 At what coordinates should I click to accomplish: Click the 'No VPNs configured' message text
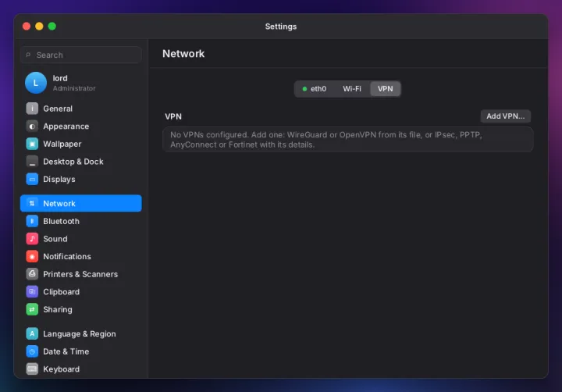pyautogui.click(x=325, y=140)
